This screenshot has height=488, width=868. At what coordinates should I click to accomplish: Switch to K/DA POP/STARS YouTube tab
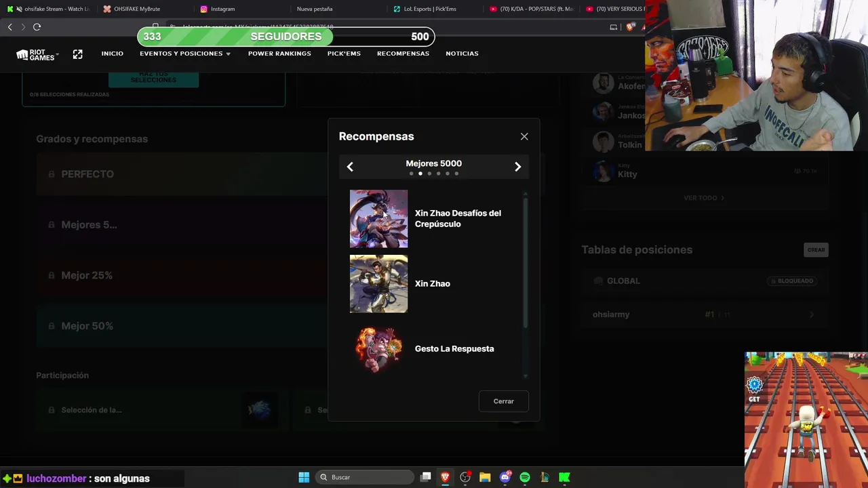(532, 9)
